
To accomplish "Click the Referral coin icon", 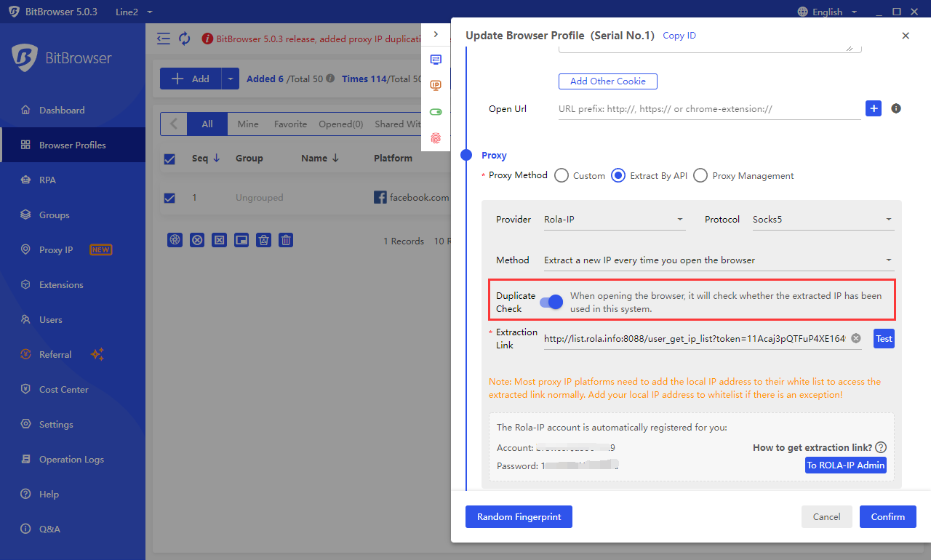I will (x=25, y=355).
